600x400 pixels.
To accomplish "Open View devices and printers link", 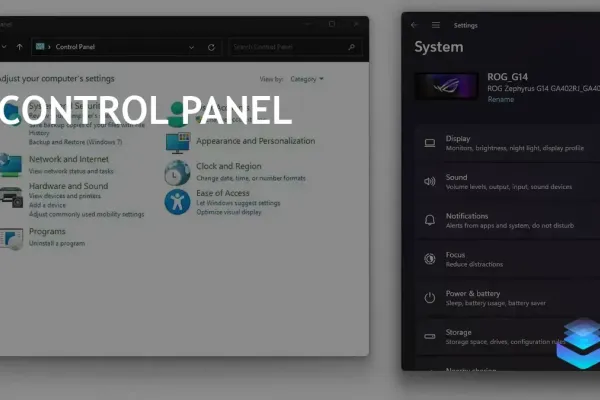I will [x=65, y=196].
